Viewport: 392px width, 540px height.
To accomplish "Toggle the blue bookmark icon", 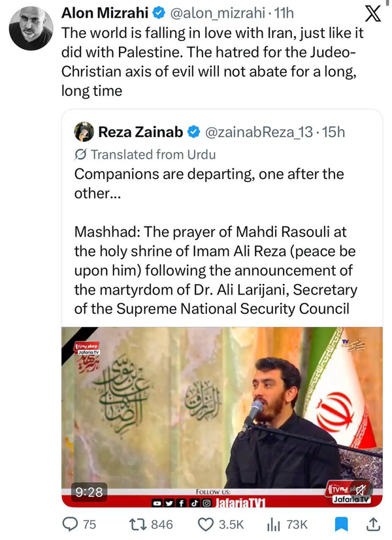I will (341, 524).
